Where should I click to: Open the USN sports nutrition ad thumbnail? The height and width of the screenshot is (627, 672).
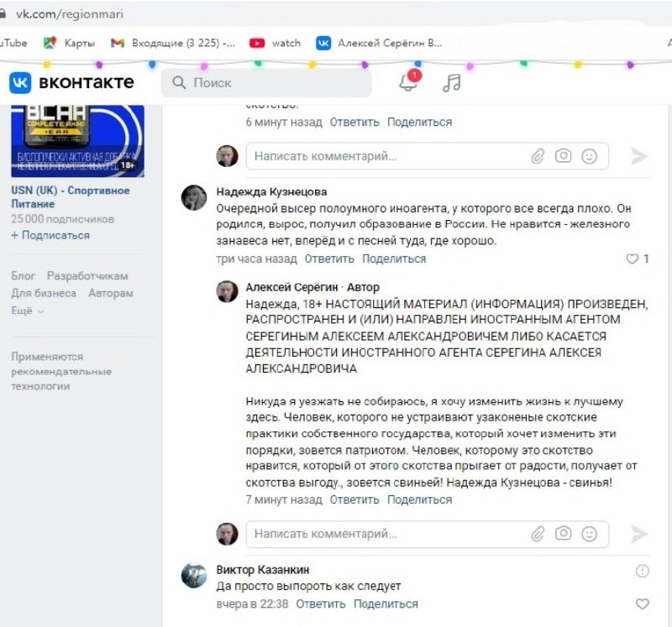point(77,141)
